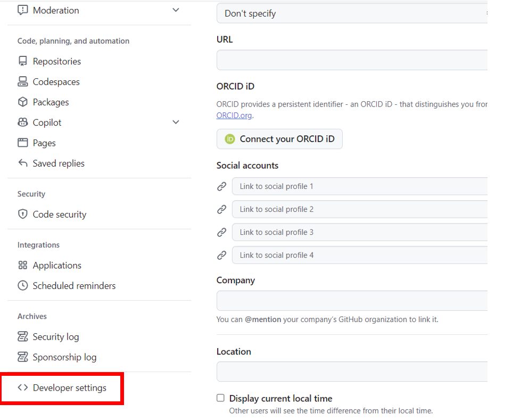Image resolution: width=512 pixels, height=420 pixels.
Task: Click the Packages box icon
Action: (22, 102)
